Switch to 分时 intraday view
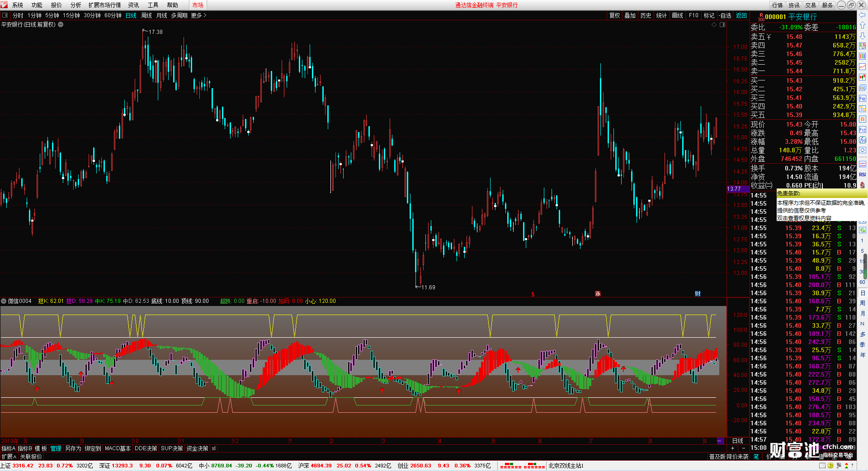Image resolution: width=868 pixels, height=471 pixels. tap(18, 15)
